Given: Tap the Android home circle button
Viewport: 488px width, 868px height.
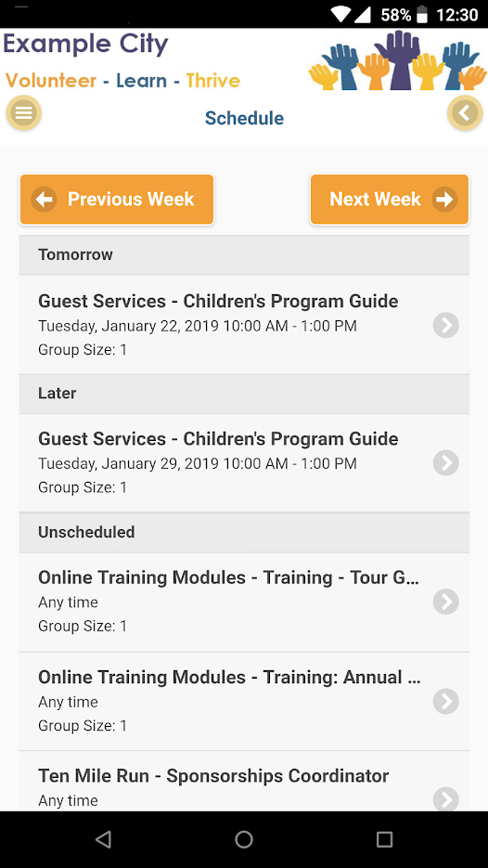Looking at the screenshot, I should pos(244,839).
